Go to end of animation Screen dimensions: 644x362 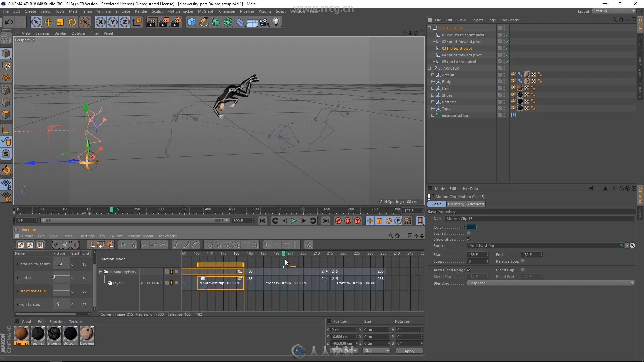pyautogui.click(x=326, y=221)
